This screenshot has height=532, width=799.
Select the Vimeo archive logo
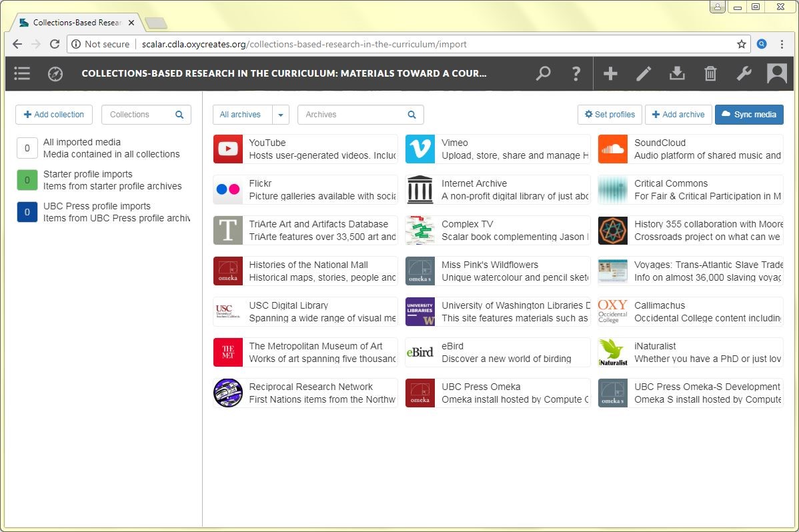point(420,149)
